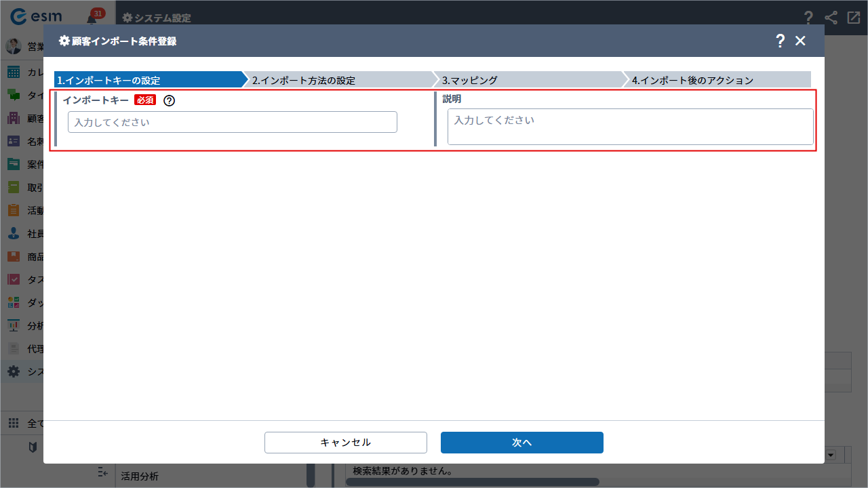This screenshot has height=488, width=868.
Task: Go to step 4.インポート後のアクション
Action: pyautogui.click(x=717, y=80)
